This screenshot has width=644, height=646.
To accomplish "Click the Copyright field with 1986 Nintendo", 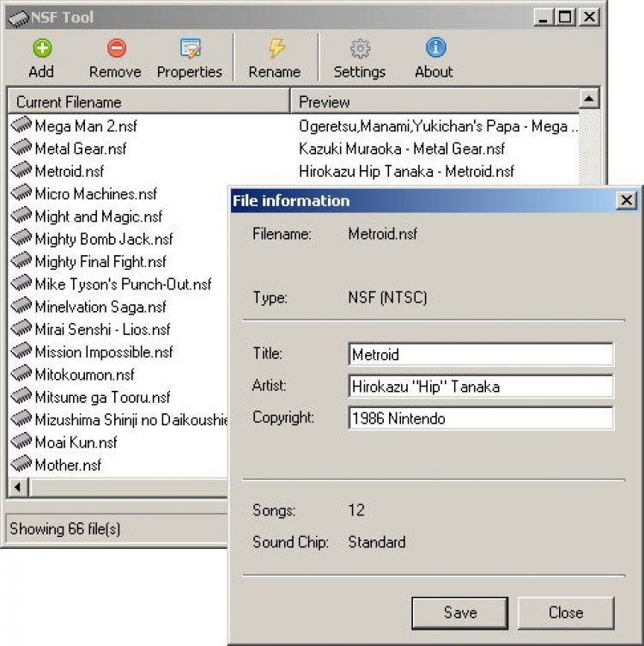I will point(481,418).
